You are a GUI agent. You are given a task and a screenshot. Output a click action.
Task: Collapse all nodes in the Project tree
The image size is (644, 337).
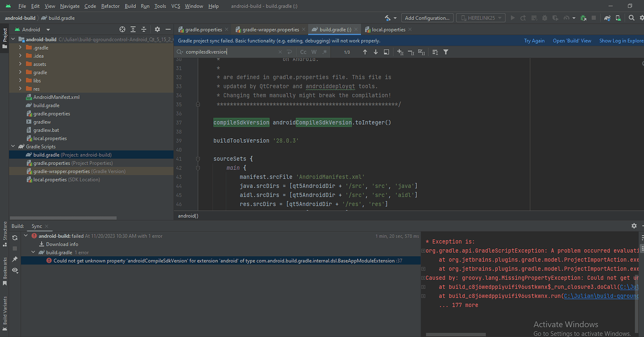pyautogui.click(x=143, y=29)
